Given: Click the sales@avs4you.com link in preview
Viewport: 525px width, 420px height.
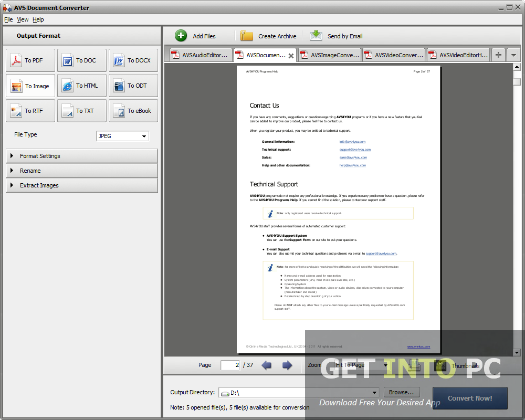Looking at the screenshot, I should [x=353, y=157].
